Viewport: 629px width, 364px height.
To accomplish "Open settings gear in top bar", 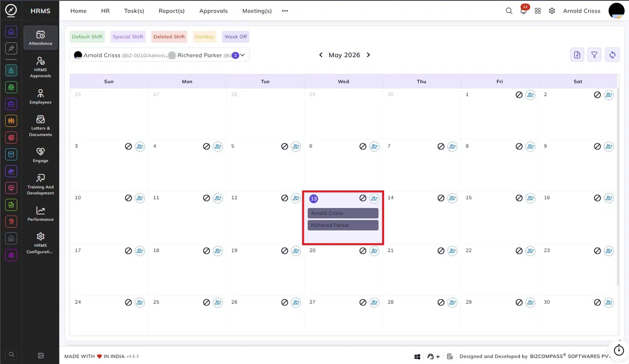I will tap(552, 11).
